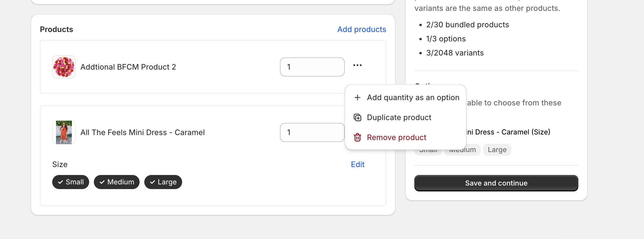Choose Duplicate product from menu
Image resolution: width=644 pixels, height=239 pixels.
[x=399, y=117]
